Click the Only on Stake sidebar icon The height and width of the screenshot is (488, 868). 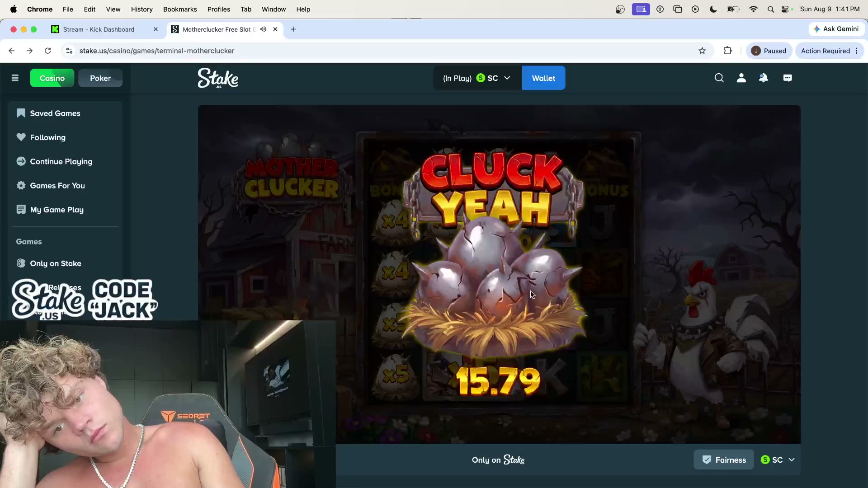[21, 263]
